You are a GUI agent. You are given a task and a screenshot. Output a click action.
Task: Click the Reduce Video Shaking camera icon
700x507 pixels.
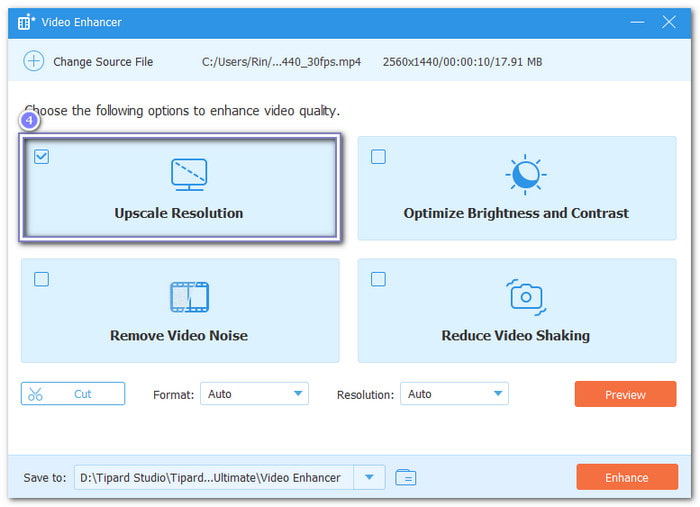pyautogui.click(x=526, y=297)
